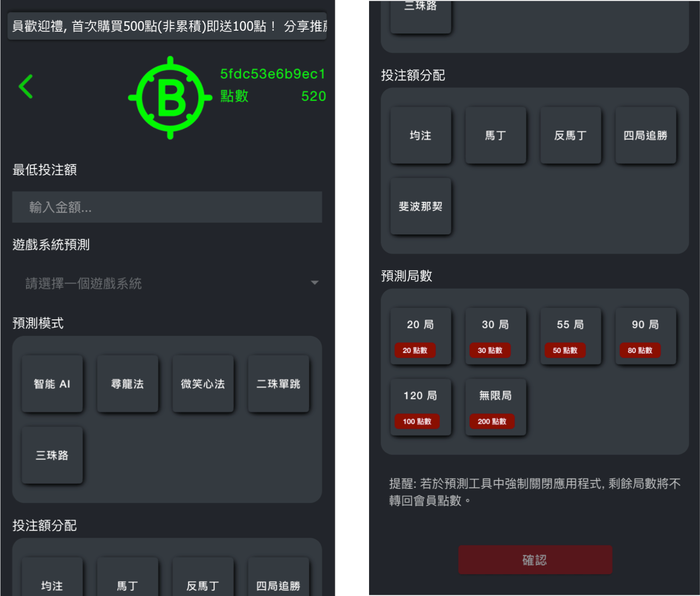Click the green 點數 label
Viewport: 700px width, 596px height.
click(235, 96)
